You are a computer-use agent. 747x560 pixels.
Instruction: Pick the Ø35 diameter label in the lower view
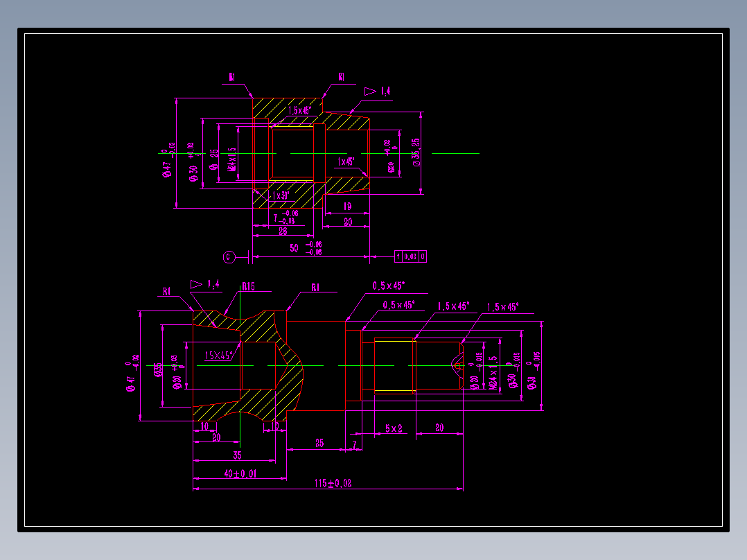(x=159, y=370)
